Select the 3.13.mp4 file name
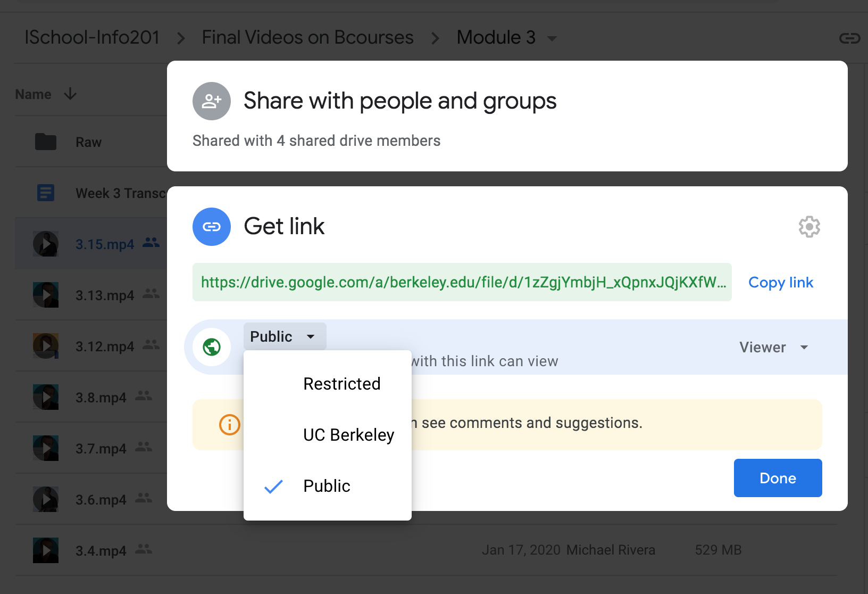 click(x=105, y=295)
